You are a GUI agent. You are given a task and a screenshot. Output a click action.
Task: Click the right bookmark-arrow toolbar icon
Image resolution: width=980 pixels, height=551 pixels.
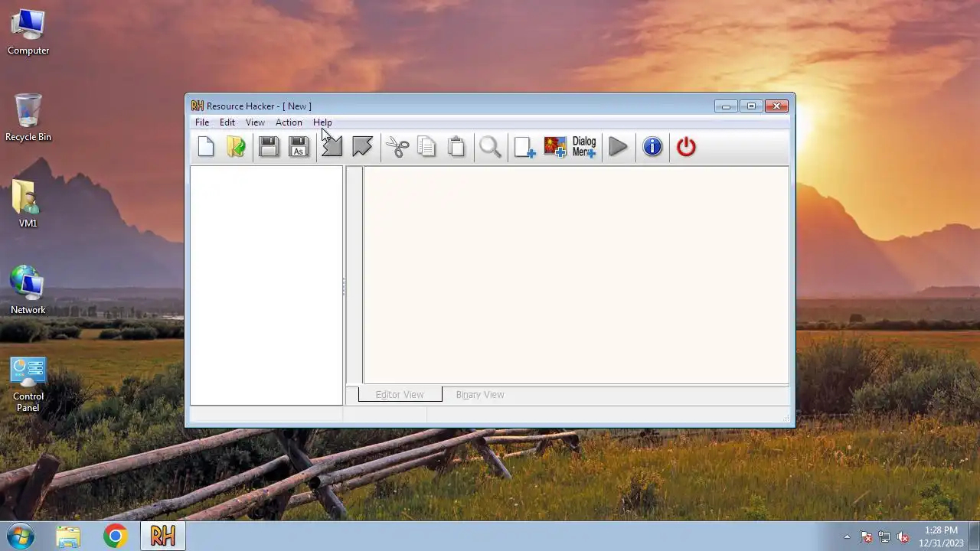[362, 146]
